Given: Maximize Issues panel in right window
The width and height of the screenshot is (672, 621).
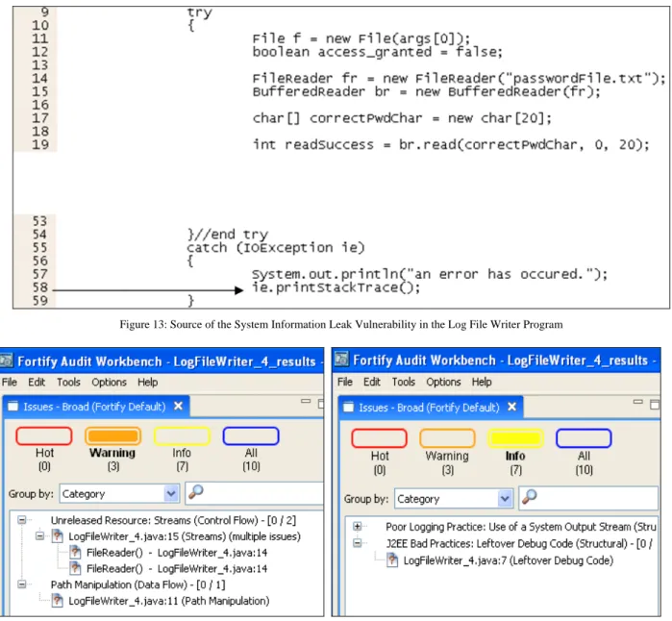Looking at the screenshot, I should [655, 404].
